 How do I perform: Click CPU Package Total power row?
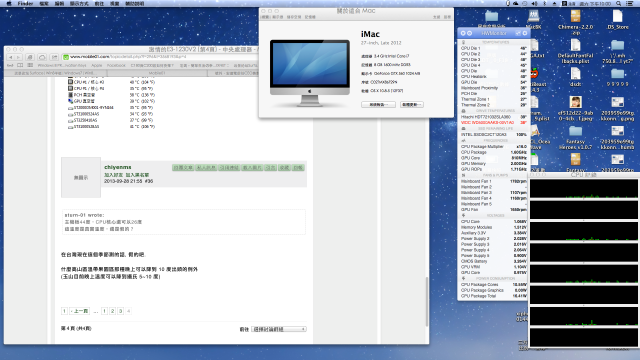coord(493,296)
